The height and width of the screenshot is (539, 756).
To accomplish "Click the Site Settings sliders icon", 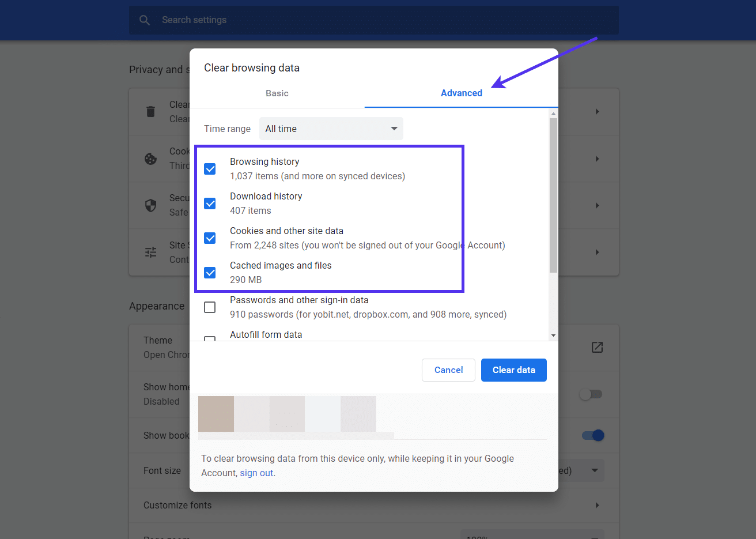I will click(150, 252).
